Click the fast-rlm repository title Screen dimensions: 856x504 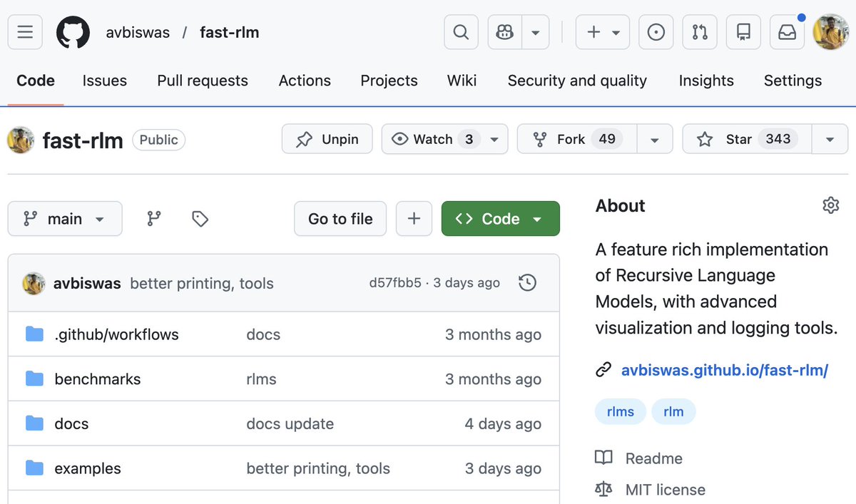[83, 140]
